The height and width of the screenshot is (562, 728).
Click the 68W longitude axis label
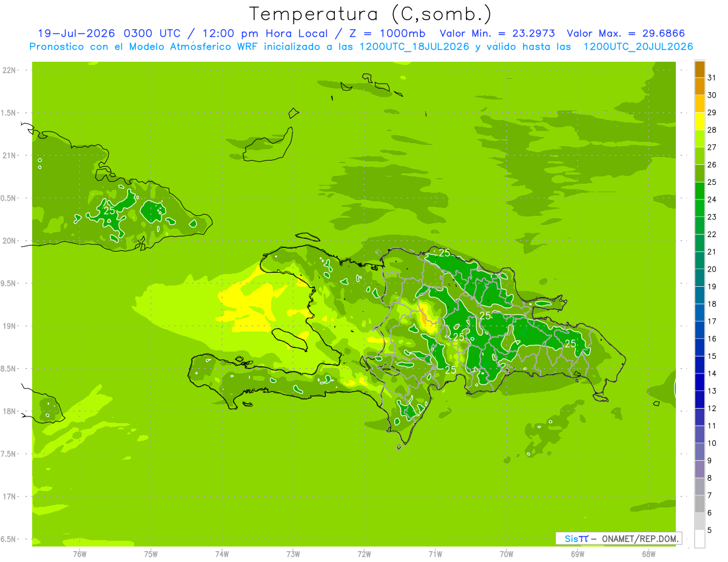click(x=649, y=554)
